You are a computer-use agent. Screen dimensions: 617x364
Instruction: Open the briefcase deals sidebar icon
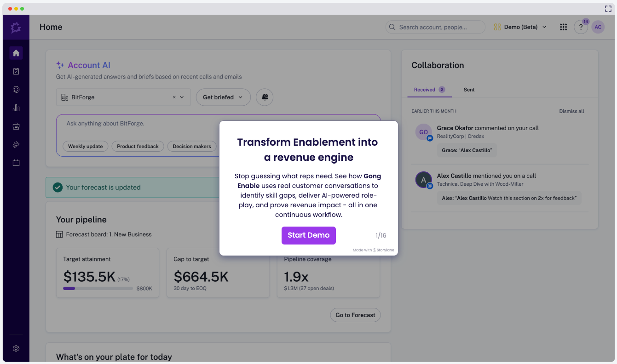tap(16, 126)
